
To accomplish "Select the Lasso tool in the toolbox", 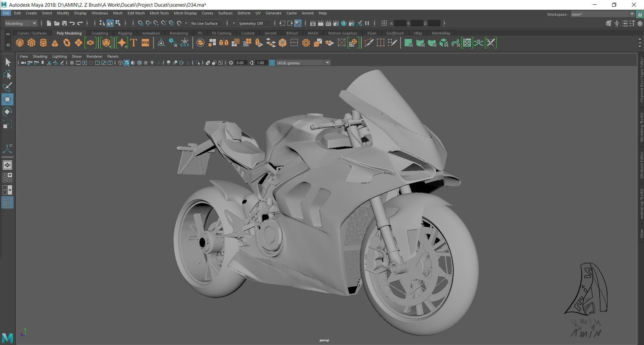I will coord(7,74).
